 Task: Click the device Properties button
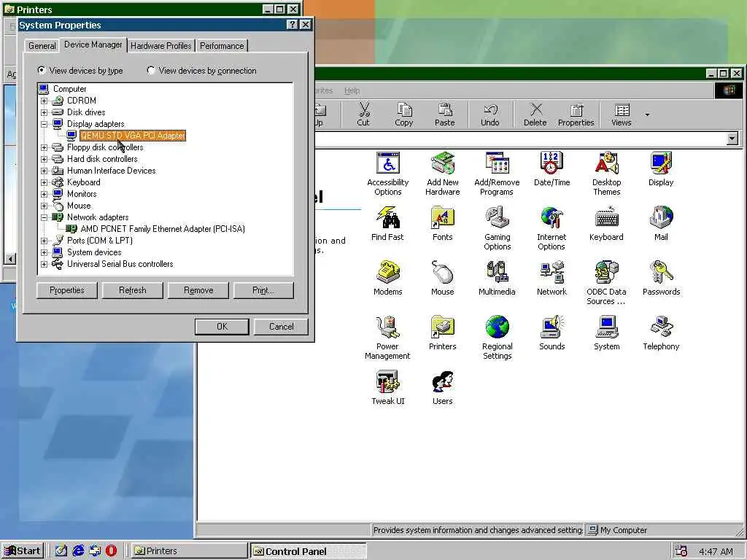[x=66, y=290]
